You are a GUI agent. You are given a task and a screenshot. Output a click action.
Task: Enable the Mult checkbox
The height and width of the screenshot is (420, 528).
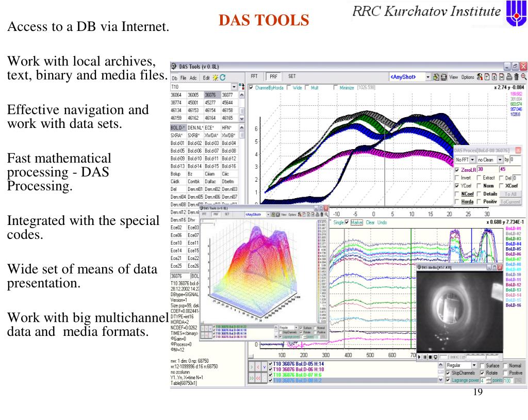click(307, 88)
